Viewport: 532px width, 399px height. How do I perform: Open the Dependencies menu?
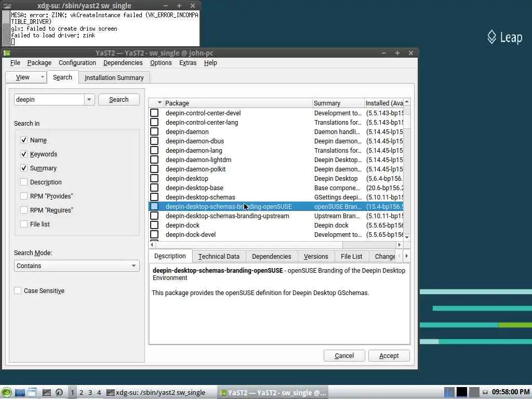point(123,63)
